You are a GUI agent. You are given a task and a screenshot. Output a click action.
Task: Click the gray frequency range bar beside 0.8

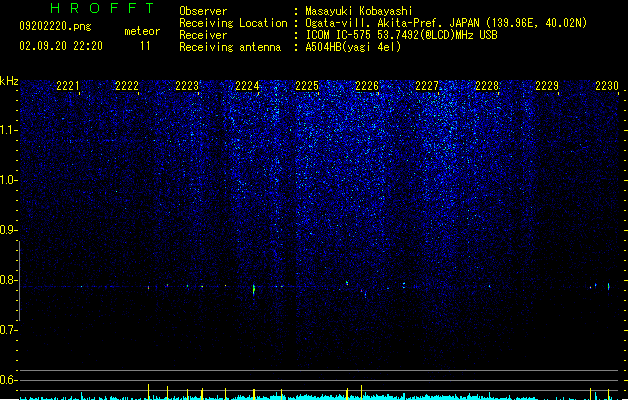(x=20, y=281)
